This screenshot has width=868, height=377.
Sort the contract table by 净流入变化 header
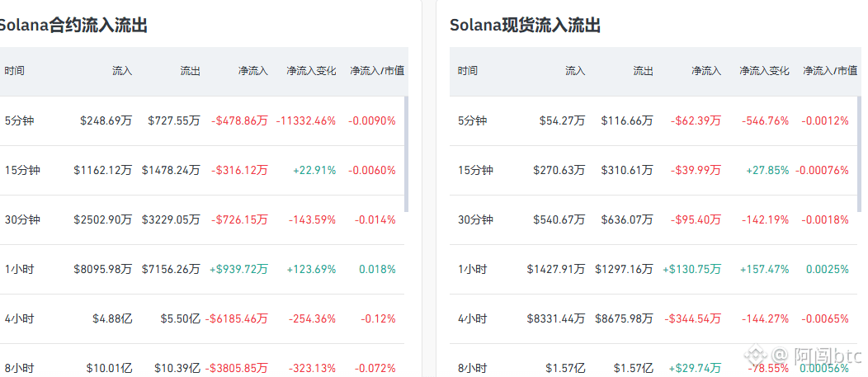coord(311,71)
